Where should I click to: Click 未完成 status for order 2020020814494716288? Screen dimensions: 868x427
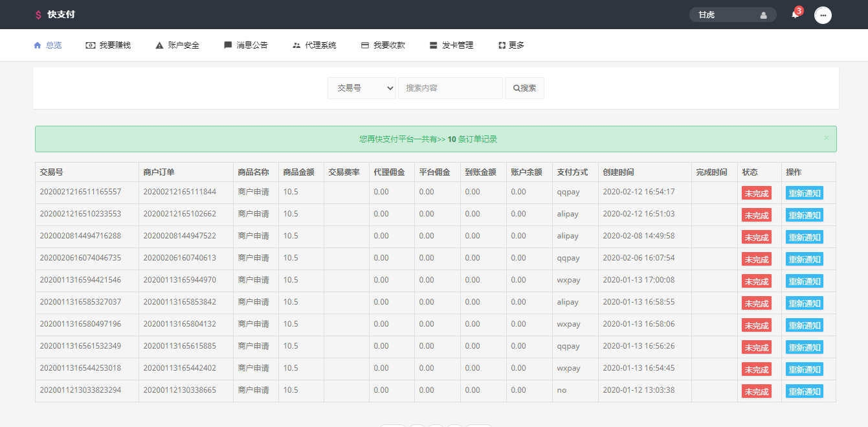pyautogui.click(x=757, y=237)
